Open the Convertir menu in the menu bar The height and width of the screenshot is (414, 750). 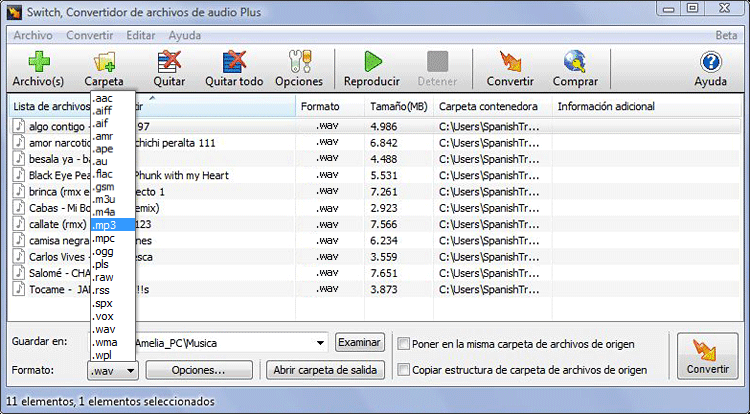(x=89, y=35)
